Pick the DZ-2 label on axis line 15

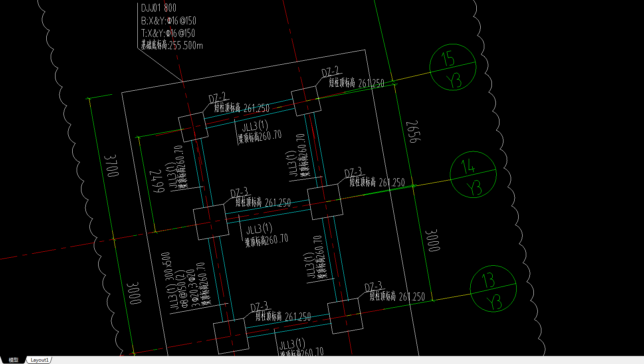(x=331, y=72)
